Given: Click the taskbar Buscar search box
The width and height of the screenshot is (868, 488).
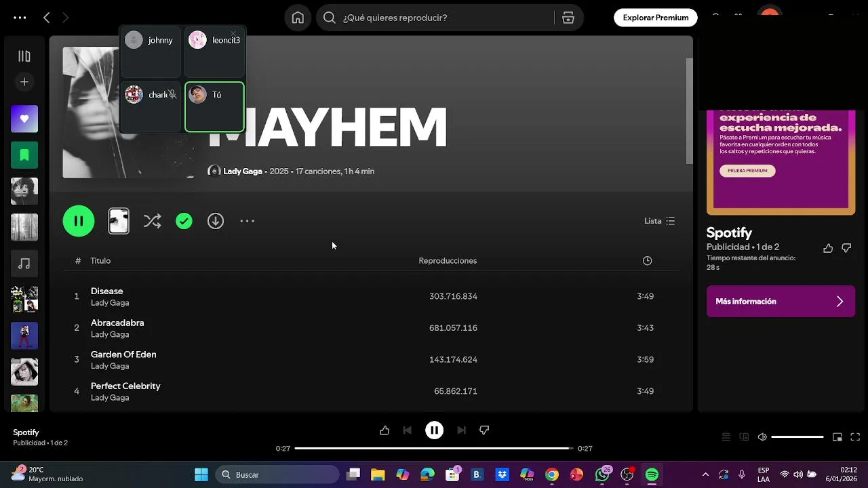Looking at the screenshot, I should coord(278,474).
